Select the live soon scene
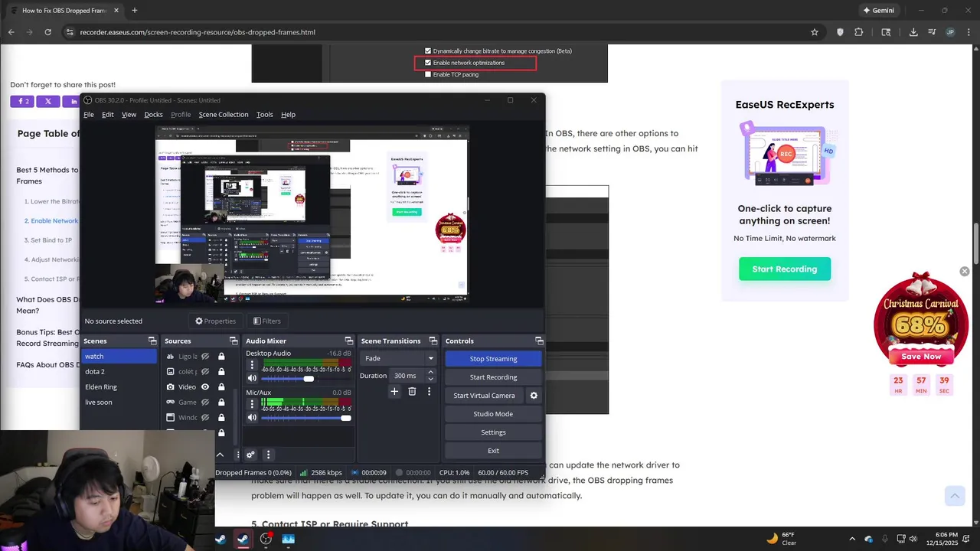Image resolution: width=980 pixels, height=551 pixels. (x=119, y=402)
